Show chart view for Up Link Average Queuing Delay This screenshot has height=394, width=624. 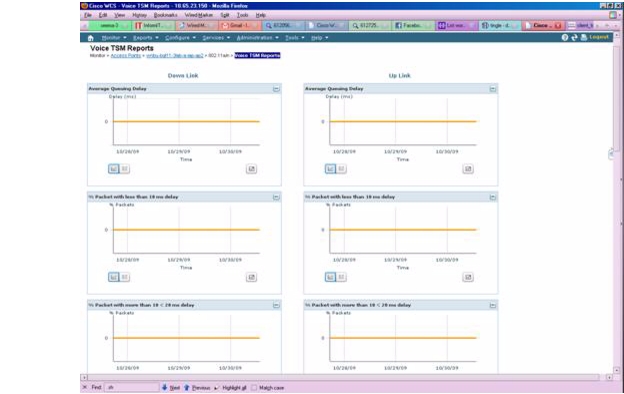coord(330,169)
